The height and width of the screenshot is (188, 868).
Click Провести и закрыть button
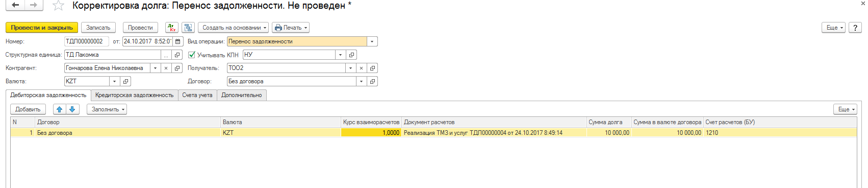coord(42,28)
